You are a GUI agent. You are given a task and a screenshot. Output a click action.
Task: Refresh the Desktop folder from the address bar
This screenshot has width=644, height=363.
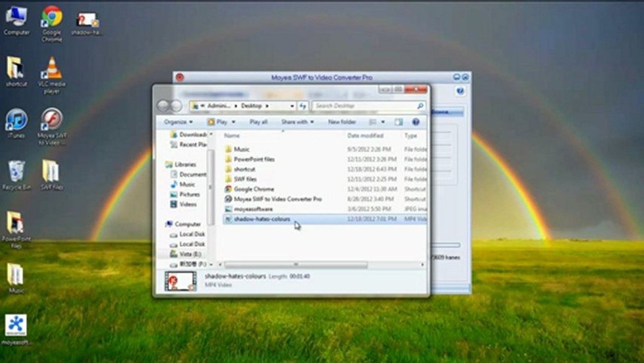coord(303,106)
